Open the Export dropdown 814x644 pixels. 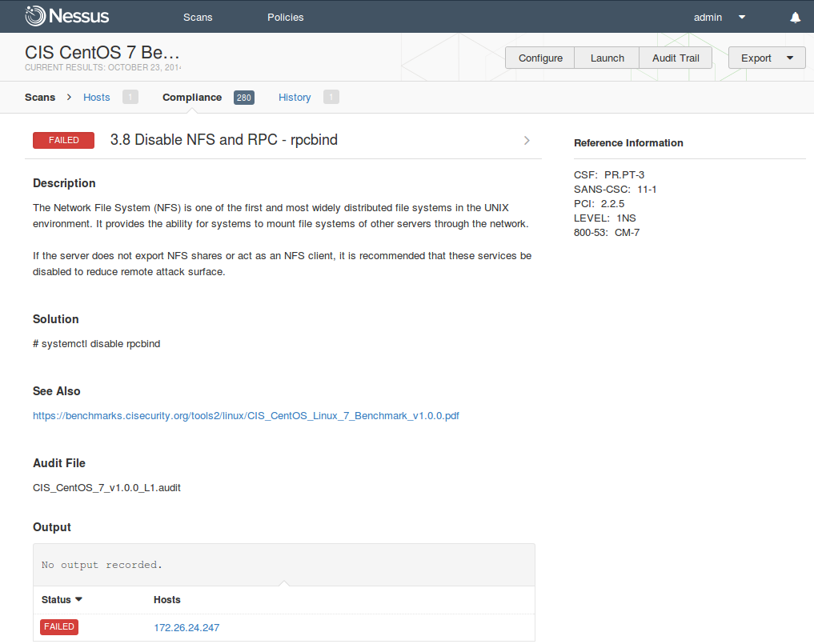[766, 58]
